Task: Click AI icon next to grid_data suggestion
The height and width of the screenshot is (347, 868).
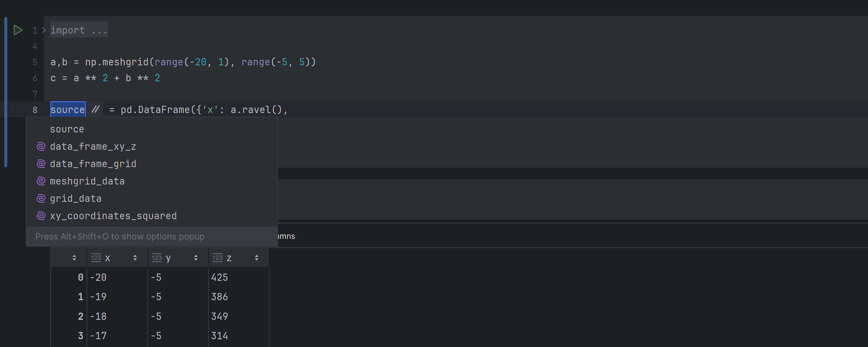Action: coord(41,198)
